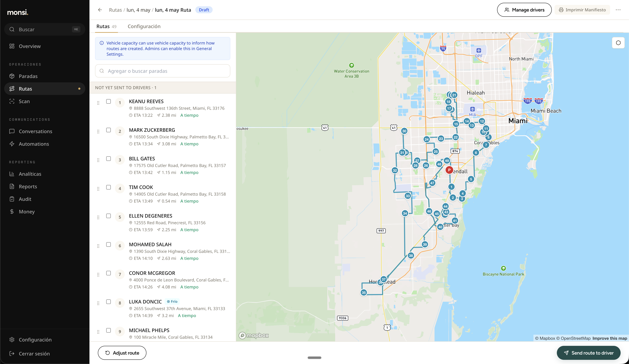629x364 pixels.
Task: Click Imprimir Manifiesto button
Action: tap(582, 10)
